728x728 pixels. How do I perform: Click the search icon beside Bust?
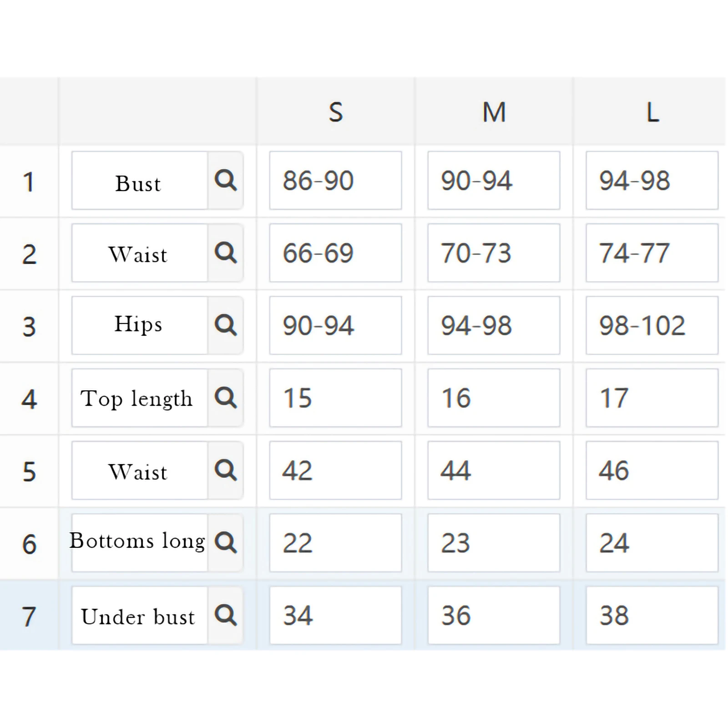[226, 181]
